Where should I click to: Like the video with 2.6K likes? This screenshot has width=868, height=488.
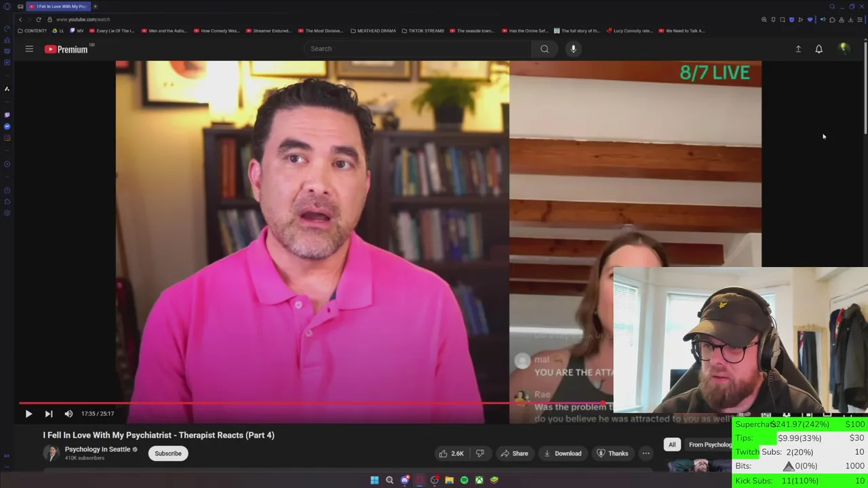(450, 453)
